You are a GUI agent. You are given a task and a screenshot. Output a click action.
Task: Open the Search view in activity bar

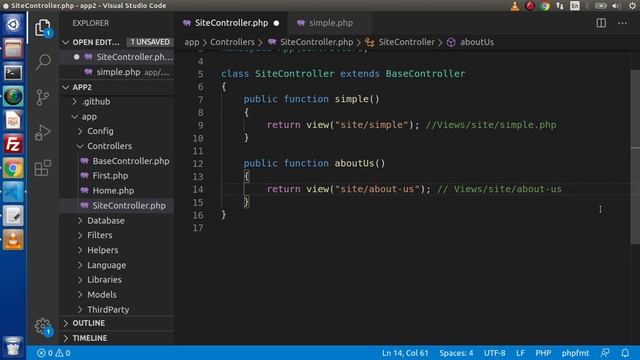coord(43,62)
